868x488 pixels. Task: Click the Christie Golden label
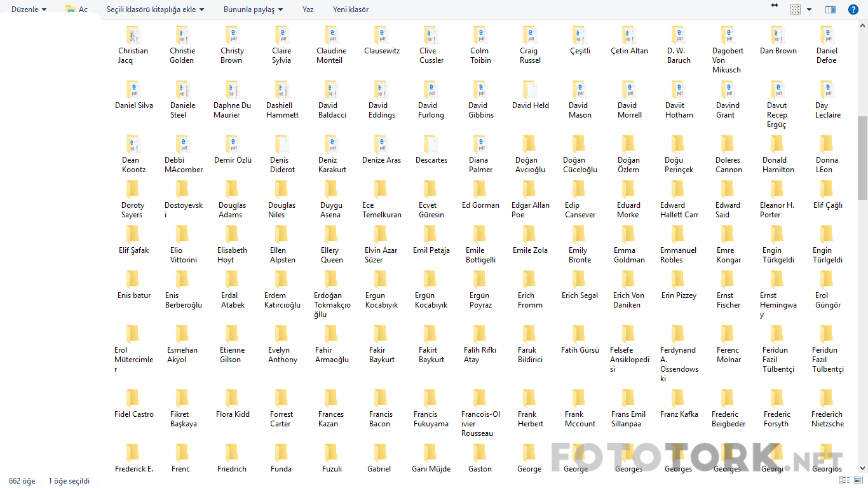(x=182, y=56)
